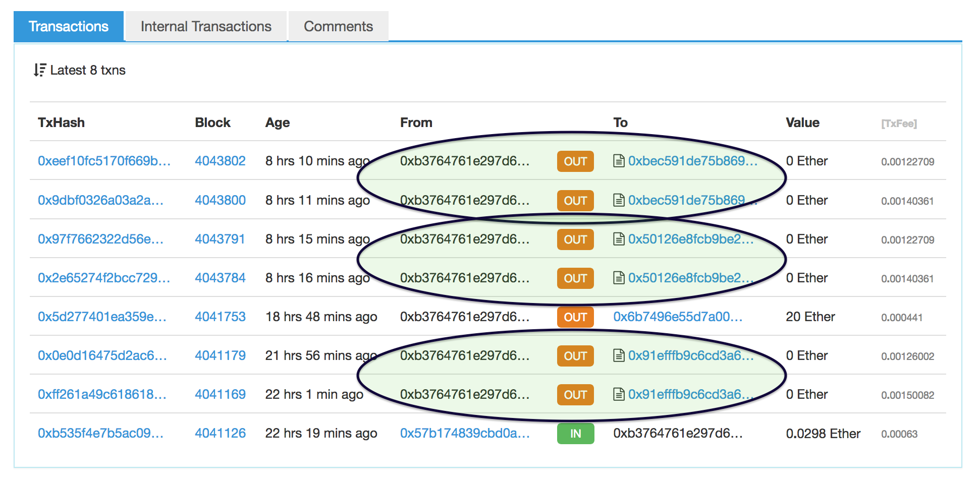
Task: Click contract icon in block 4043800 row
Action: pyautogui.click(x=619, y=200)
